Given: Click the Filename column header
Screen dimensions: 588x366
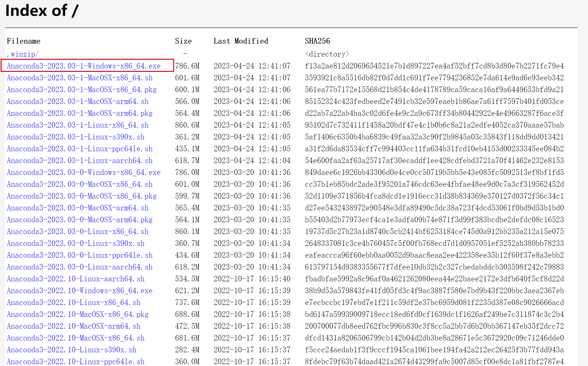Looking at the screenshot, I should click(24, 41).
